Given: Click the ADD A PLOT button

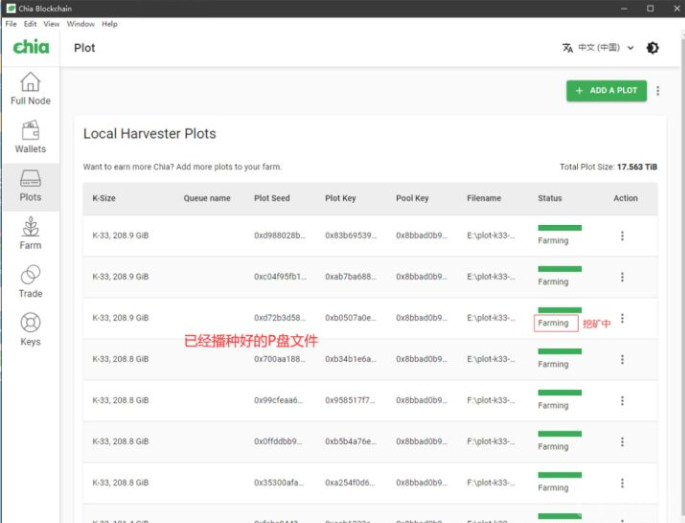Looking at the screenshot, I should click(606, 90).
